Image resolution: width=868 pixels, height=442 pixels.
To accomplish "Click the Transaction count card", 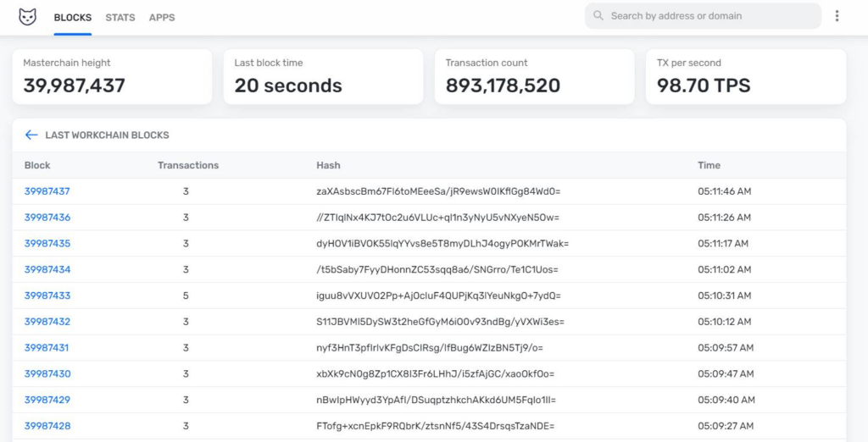I will (535, 76).
